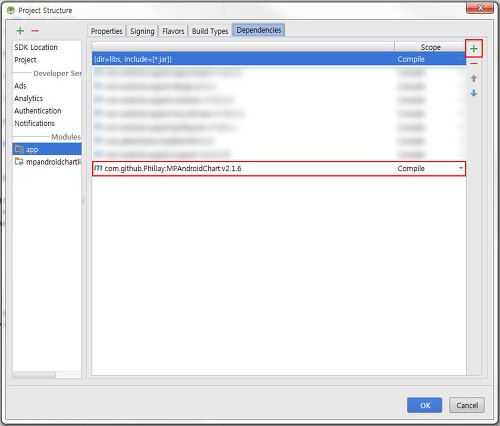This screenshot has width=500, height=426.
Task: Remove selected dependency with red minus
Action: (474, 63)
